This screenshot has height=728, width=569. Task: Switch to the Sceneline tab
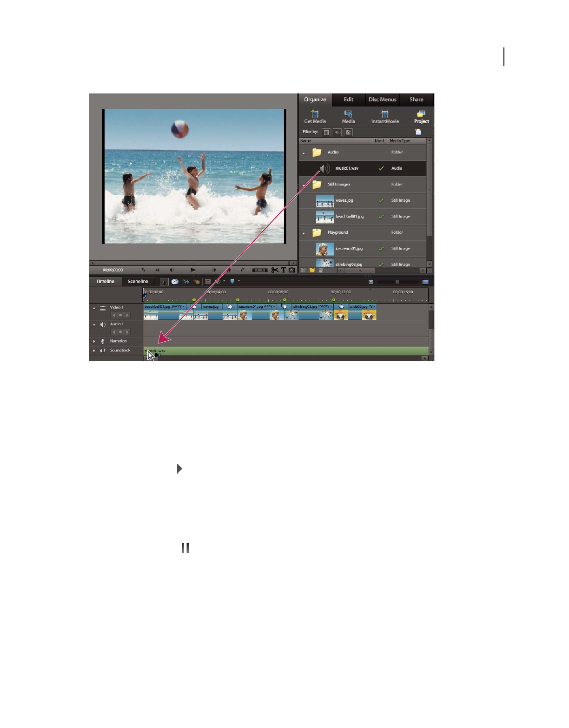(x=138, y=281)
